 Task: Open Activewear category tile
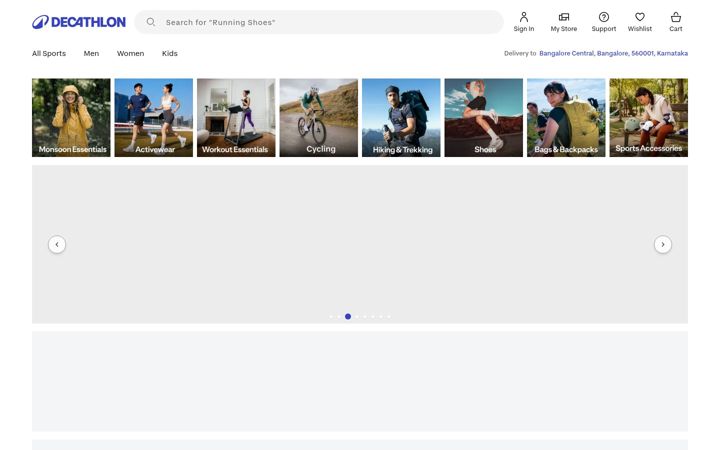pyautogui.click(x=153, y=118)
